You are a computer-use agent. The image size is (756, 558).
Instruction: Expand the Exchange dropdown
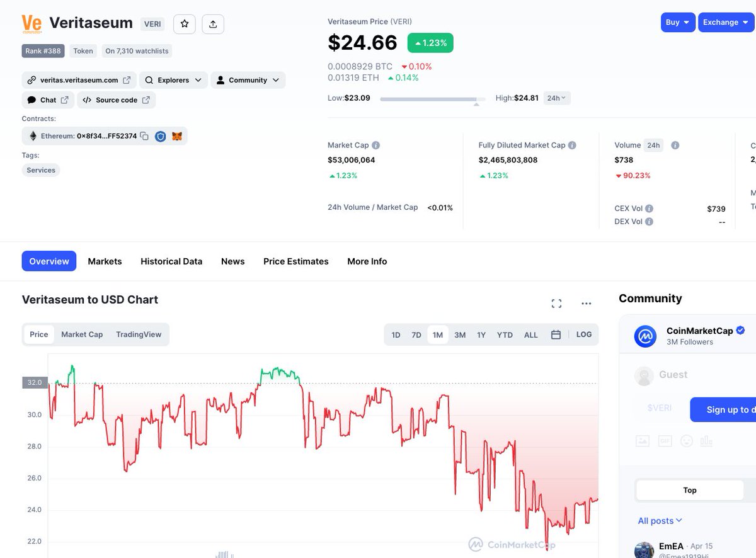click(726, 22)
